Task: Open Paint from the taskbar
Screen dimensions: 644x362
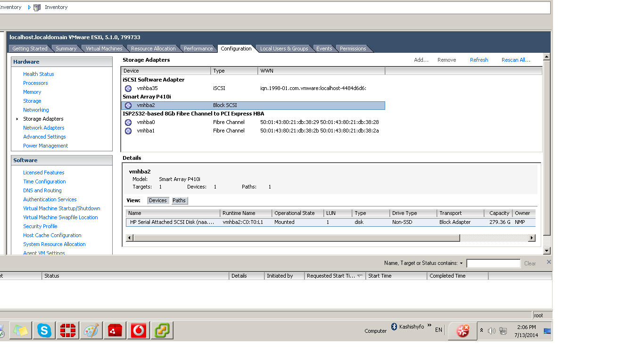Action: pyautogui.click(x=91, y=330)
